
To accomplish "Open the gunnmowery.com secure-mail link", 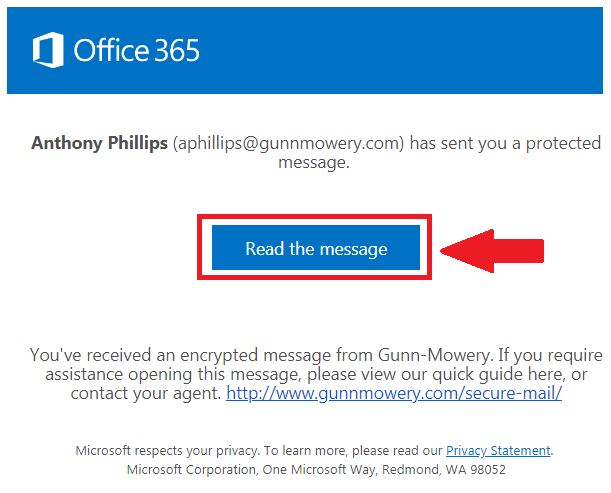I will [394, 392].
